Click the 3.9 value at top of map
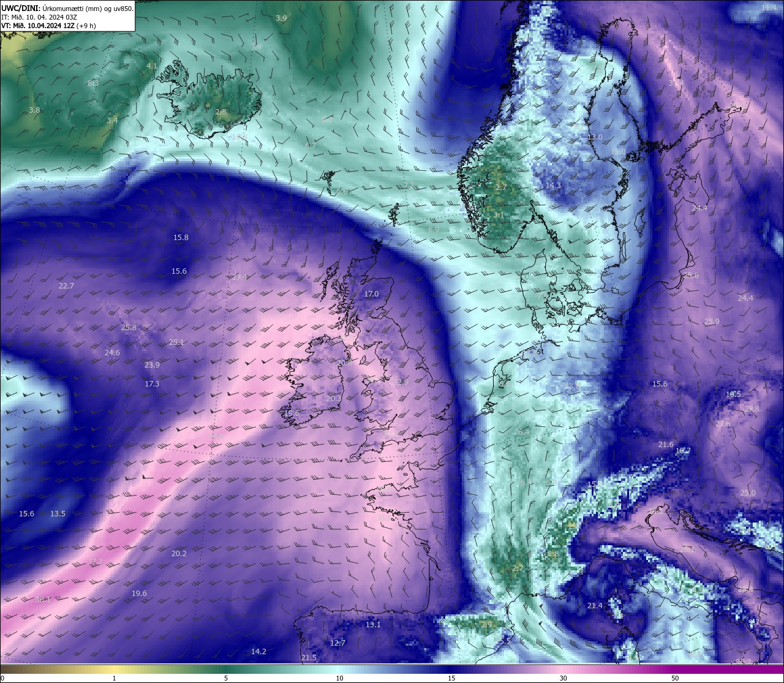This screenshot has height=683, width=784. pos(281,18)
